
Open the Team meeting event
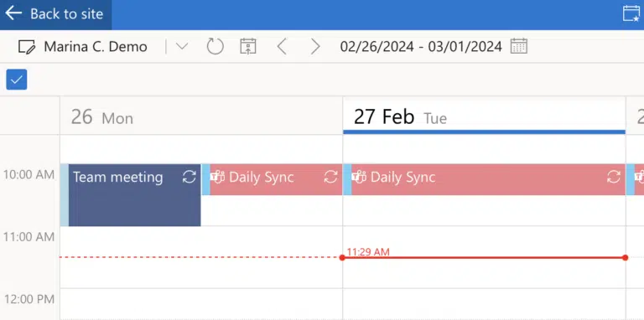point(134,195)
